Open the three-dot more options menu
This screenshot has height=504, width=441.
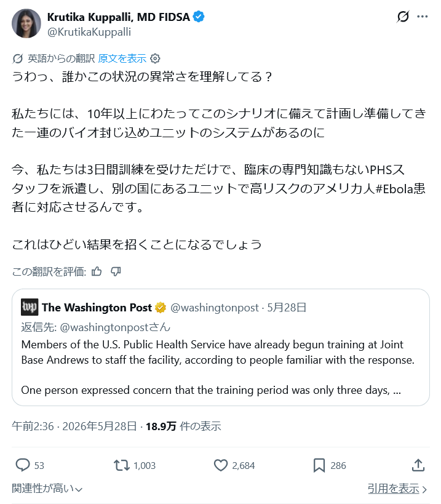pos(422,17)
